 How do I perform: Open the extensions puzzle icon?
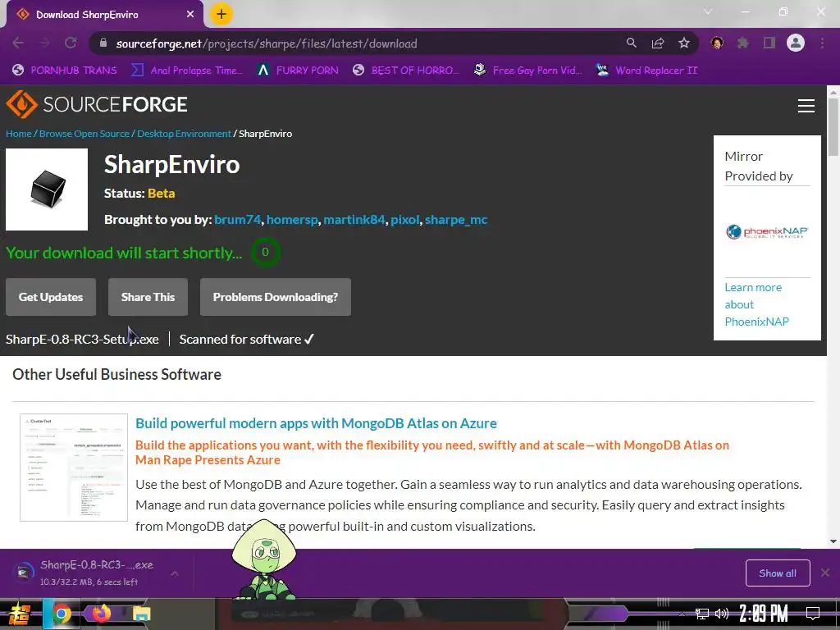(x=743, y=43)
